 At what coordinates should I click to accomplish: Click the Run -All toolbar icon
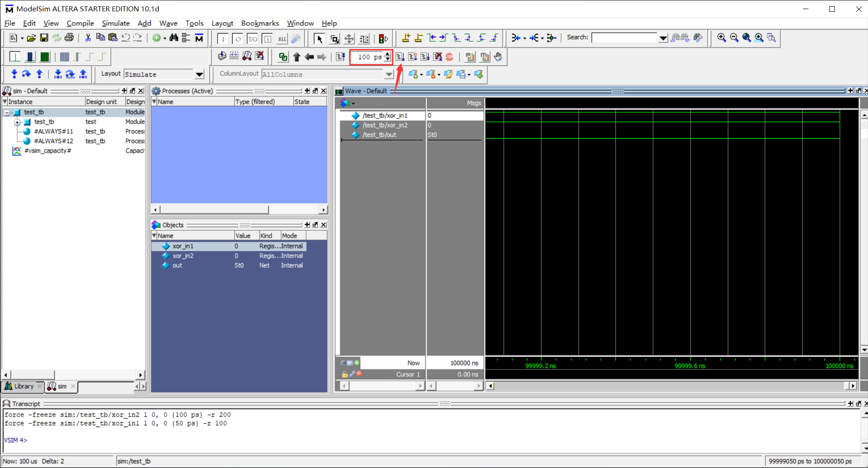pos(425,57)
